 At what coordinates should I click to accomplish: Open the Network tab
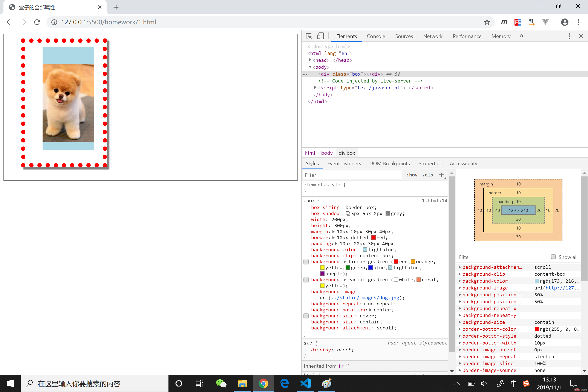(x=433, y=36)
